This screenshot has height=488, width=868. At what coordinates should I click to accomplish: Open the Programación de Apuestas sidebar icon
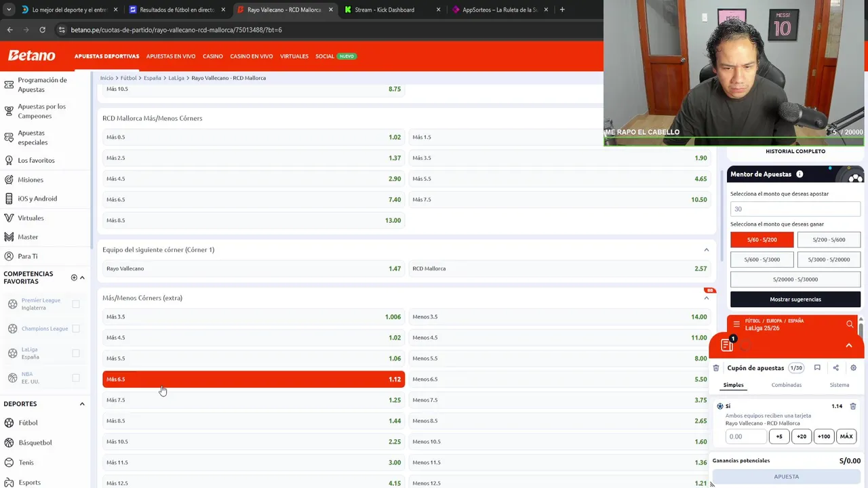coord(9,85)
